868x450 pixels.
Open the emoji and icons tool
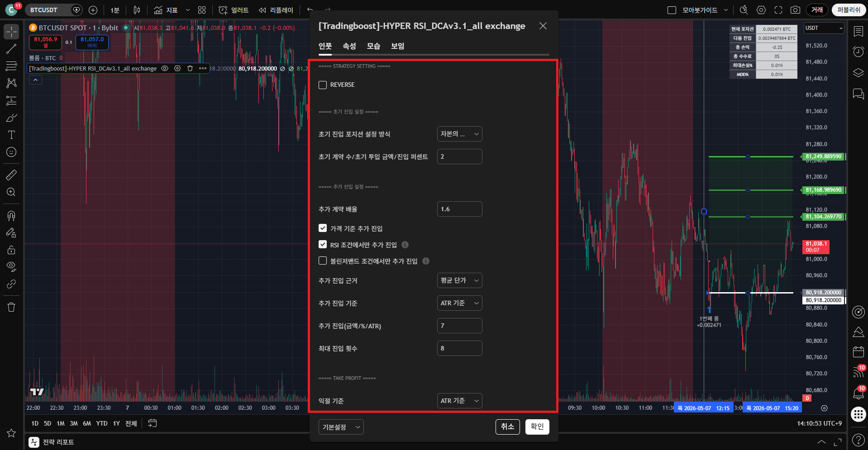pos(11,152)
